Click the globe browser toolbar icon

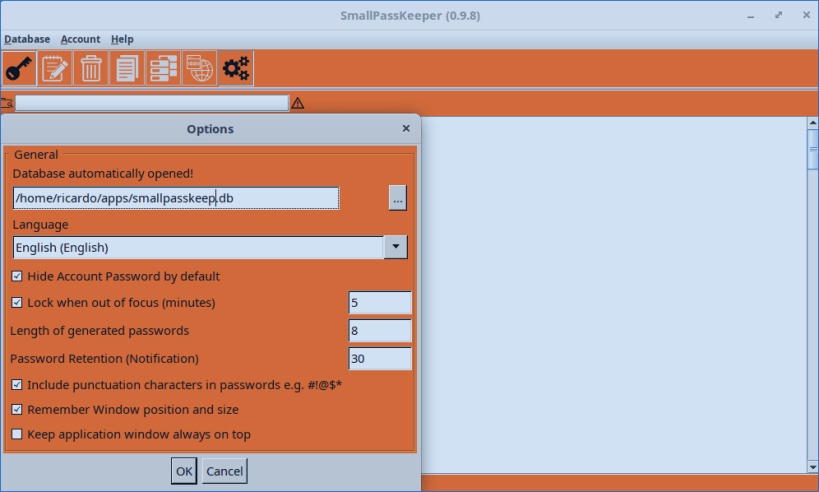(x=199, y=68)
